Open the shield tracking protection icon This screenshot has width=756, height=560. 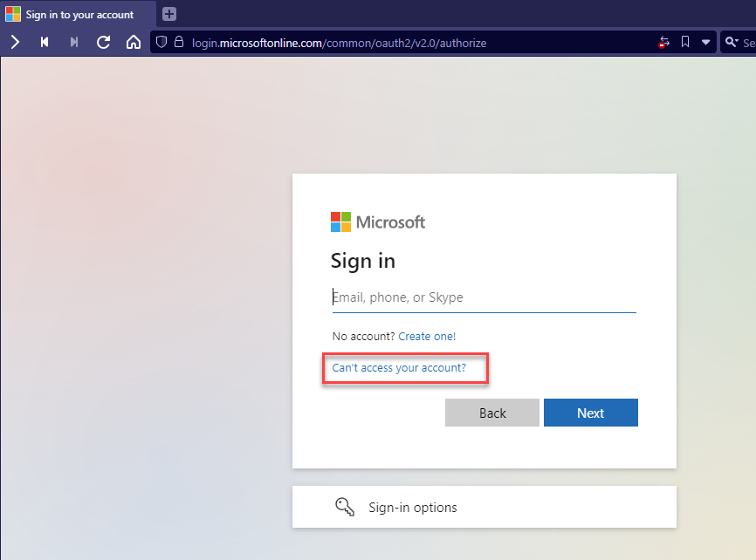click(x=162, y=43)
